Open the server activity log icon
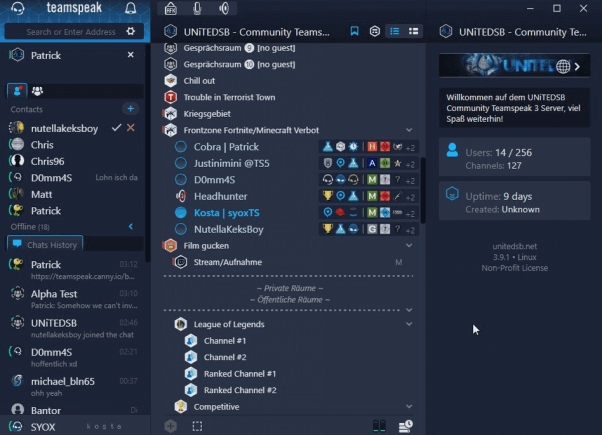Viewport: 602px width, 435px height. (405, 426)
